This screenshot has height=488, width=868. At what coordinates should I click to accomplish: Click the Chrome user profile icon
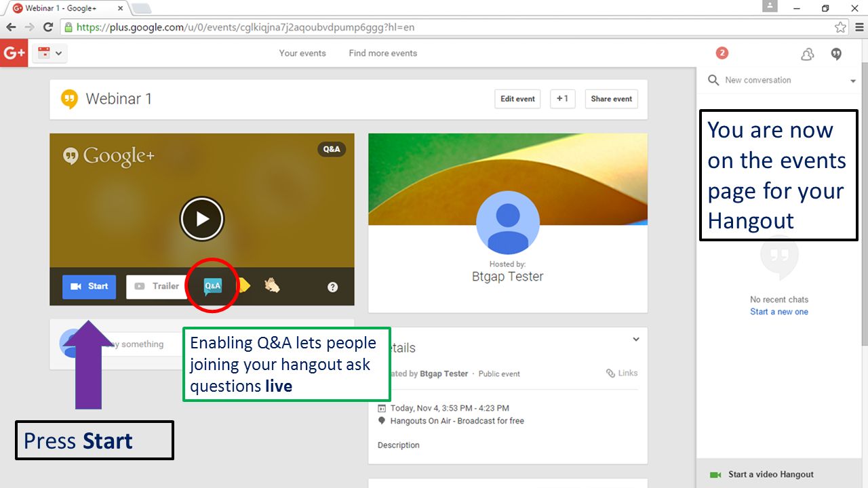tap(770, 6)
